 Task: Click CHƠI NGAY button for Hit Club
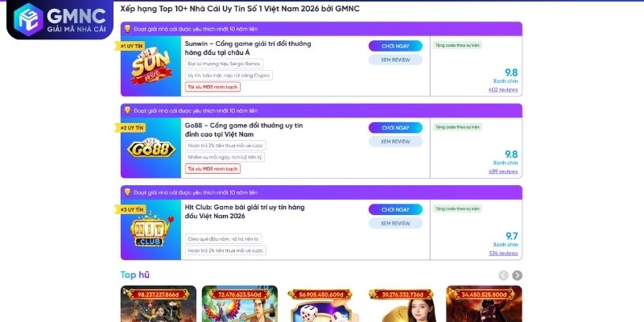click(x=395, y=209)
